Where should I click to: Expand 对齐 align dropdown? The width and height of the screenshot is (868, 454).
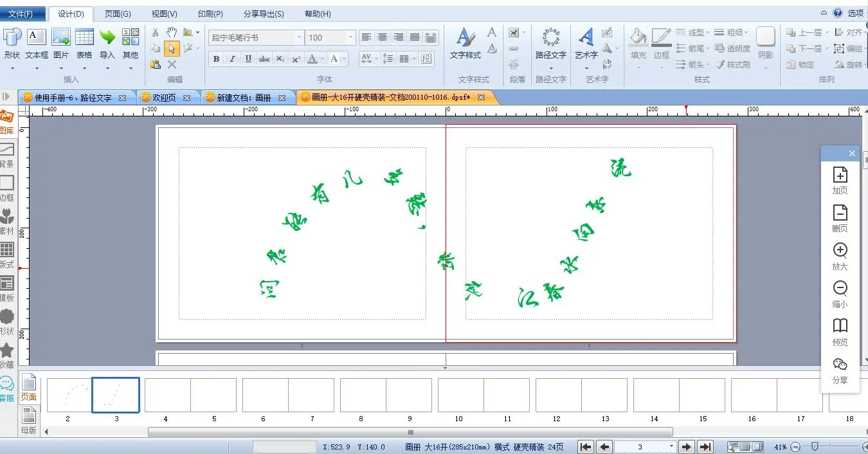[866, 32]
